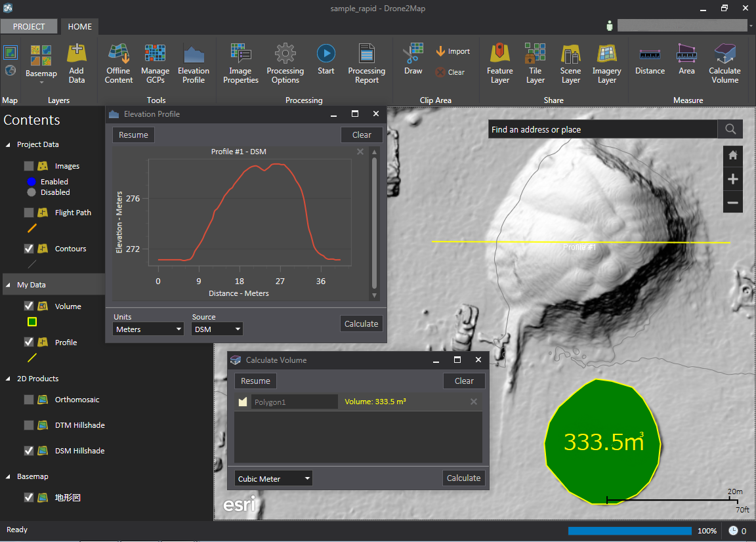Click the Find an address search field
Viewport: 756px width, 542px height.
[603, 129]
